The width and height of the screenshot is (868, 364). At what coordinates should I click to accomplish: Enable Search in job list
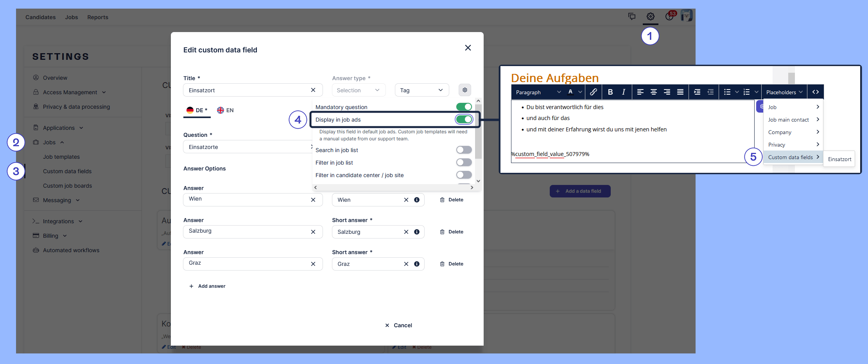pos(464,150)
